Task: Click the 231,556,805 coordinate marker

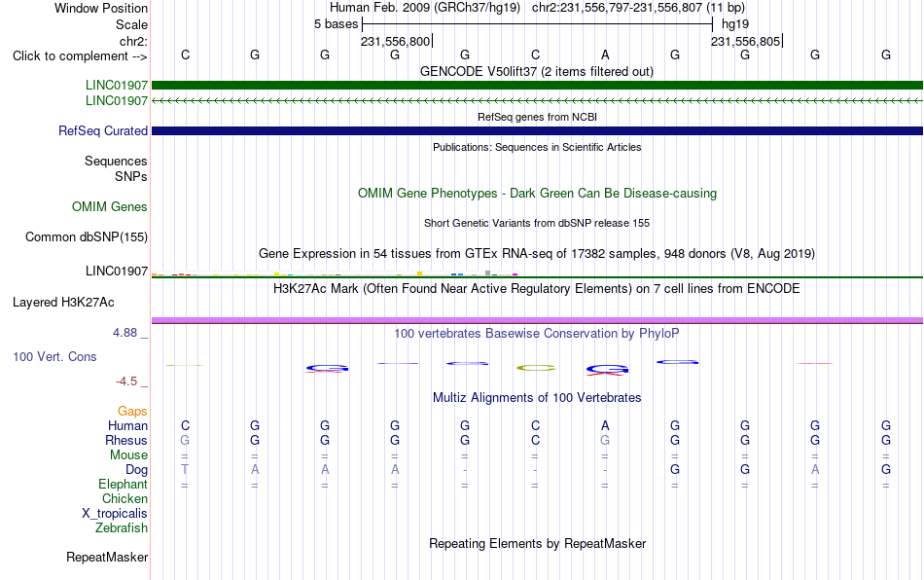Action: (x=745, y=41)
